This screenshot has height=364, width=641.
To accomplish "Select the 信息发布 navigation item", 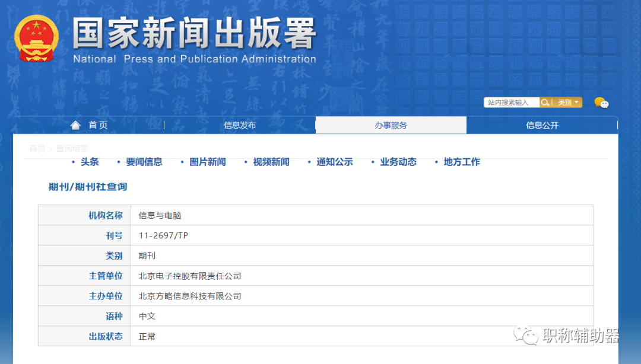I will click(x=240, y=124).
